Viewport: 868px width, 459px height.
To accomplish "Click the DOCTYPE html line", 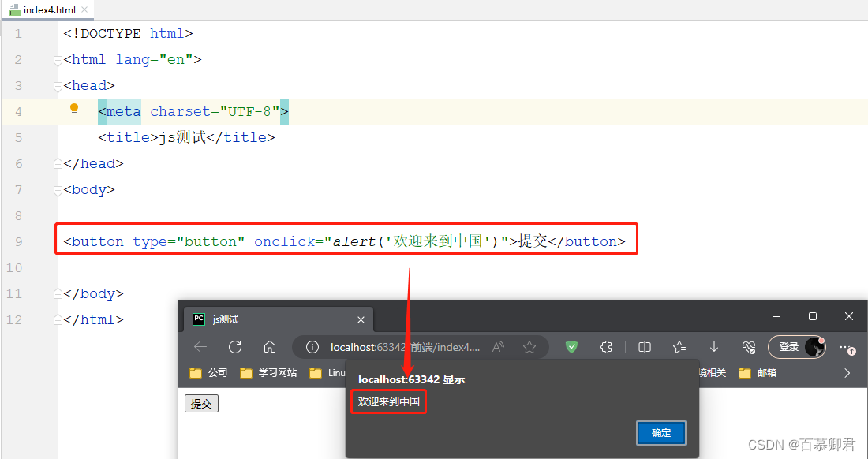I will [128, 34].
